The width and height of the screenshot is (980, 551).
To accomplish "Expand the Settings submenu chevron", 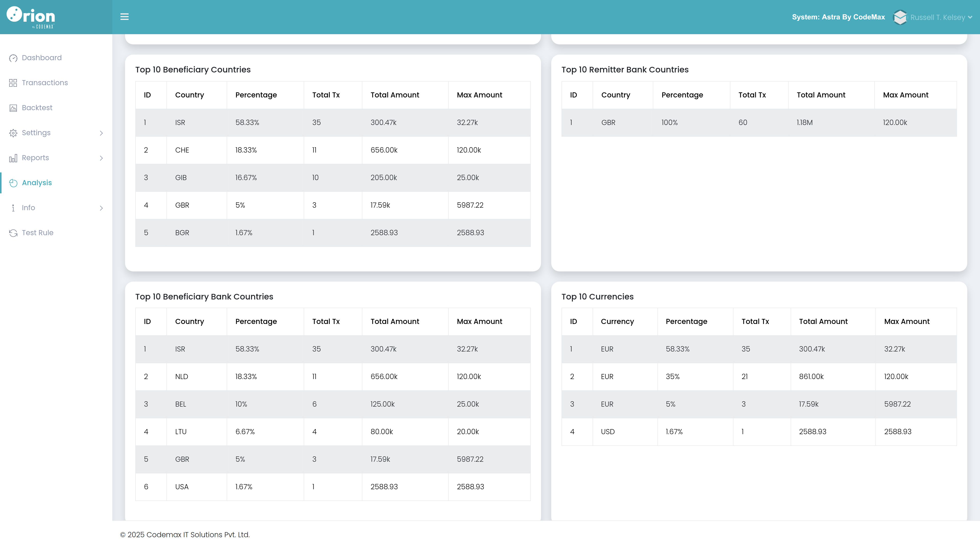I will [101, 133].
